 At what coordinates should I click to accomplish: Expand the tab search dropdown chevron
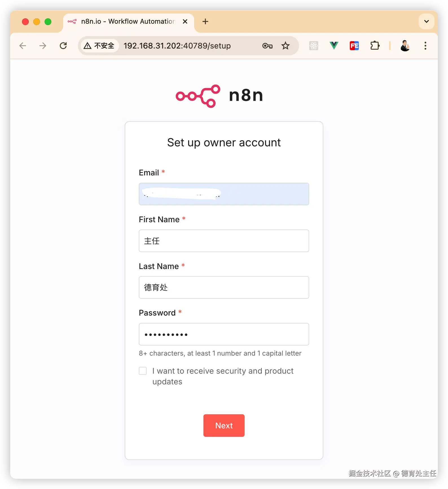(x=426, y=21)
